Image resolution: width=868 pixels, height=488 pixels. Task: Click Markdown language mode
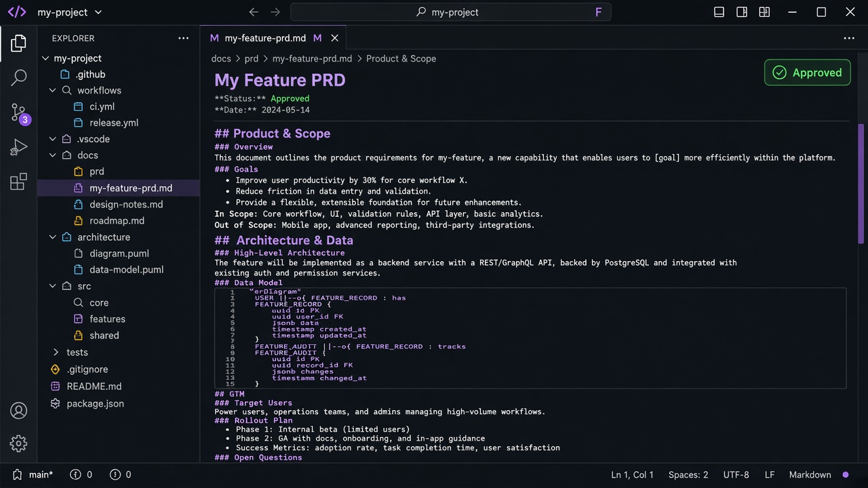pyautogui.click(x=810, y=475)
